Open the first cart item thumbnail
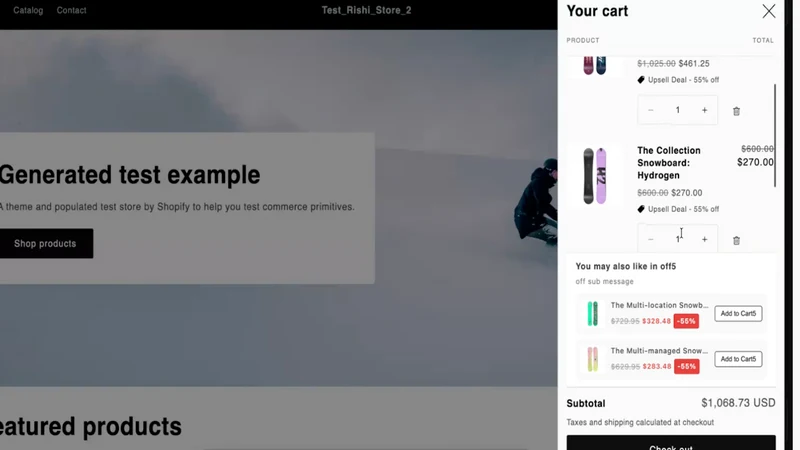 (x=594, y=66)
